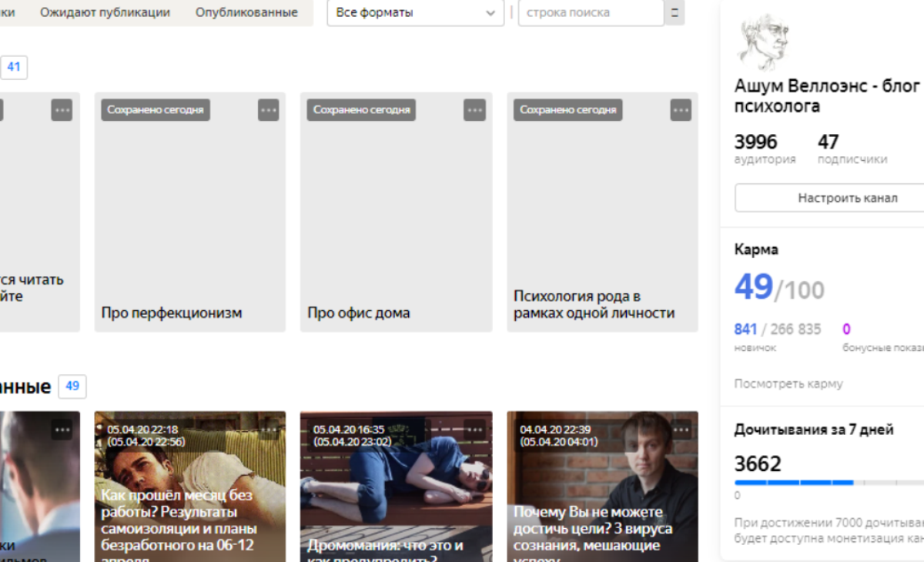The height and width of the screenshot is (562, 924).
Task: Open the Про офис дома draft
Action: click(x=397, y=212)
